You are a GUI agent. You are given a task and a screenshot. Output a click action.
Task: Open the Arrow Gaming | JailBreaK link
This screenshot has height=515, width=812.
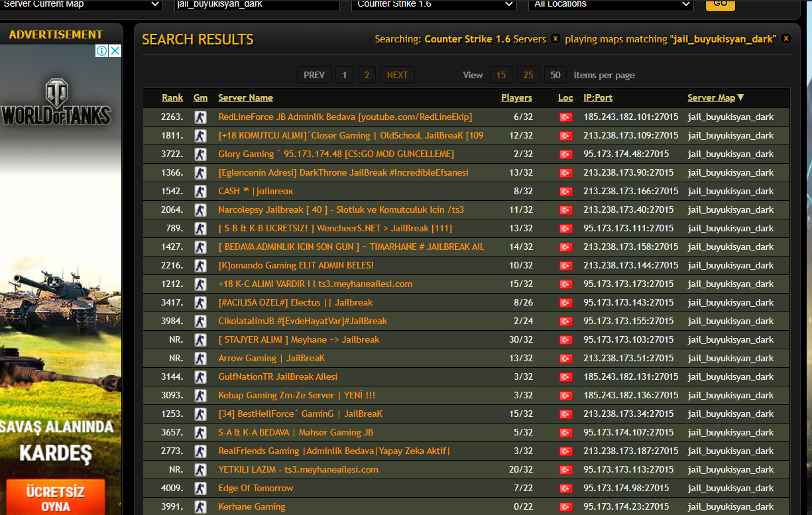[x=272, y=358]
